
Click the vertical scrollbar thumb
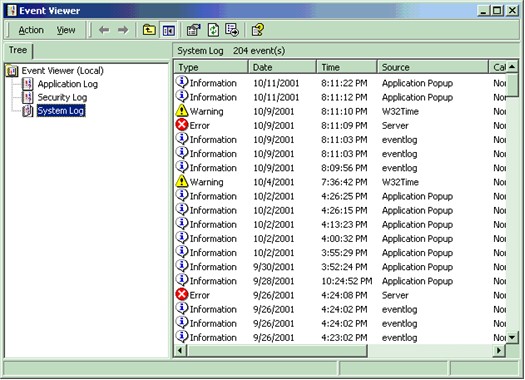pyautogui.click(x=513, y=85)
